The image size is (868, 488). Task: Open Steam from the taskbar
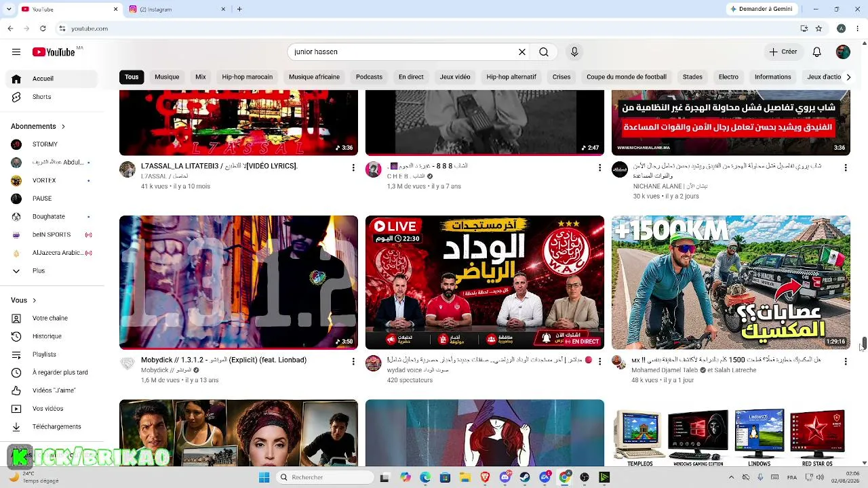[525, 477]
